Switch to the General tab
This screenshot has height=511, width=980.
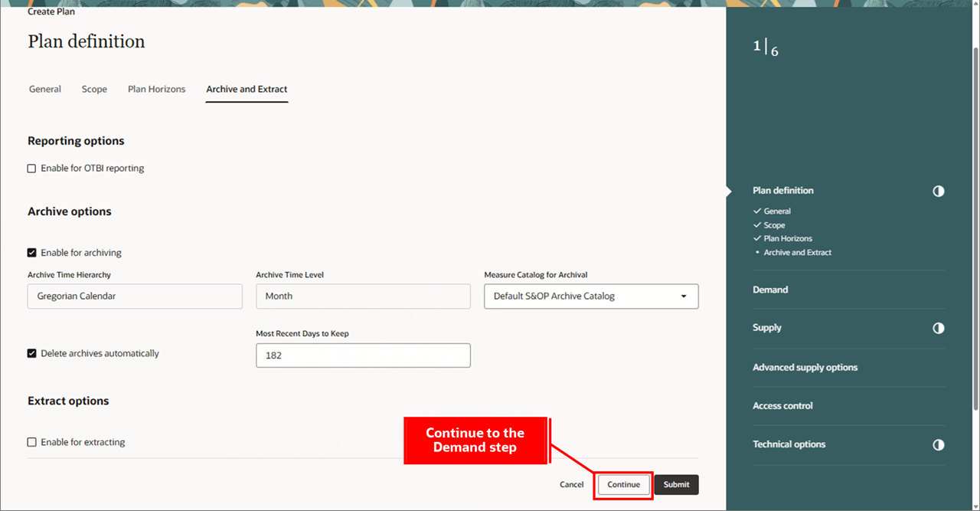pyautogui.click(x=45, y=89)
